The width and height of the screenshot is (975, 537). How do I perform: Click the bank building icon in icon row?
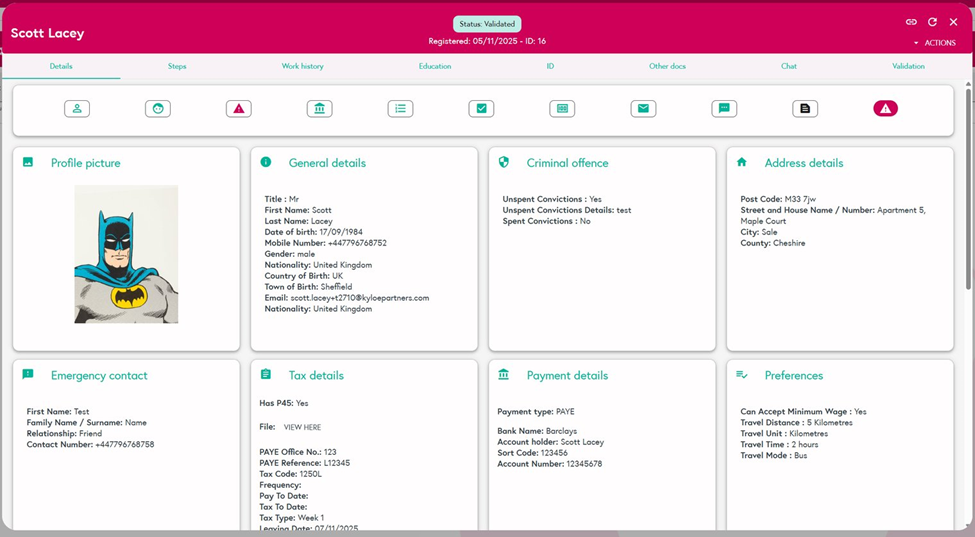click(x=319, y=109)
